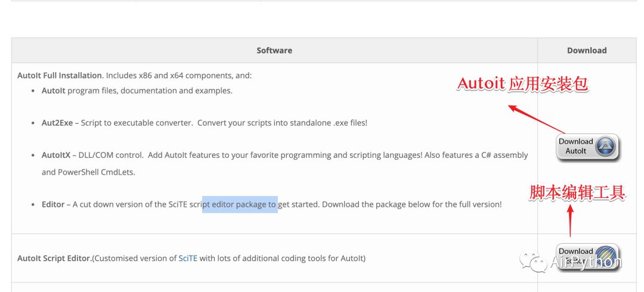Click the bold "AutoIt Script Editor." text
Viewport: 644px width, 292px height.
click(54, 258)
